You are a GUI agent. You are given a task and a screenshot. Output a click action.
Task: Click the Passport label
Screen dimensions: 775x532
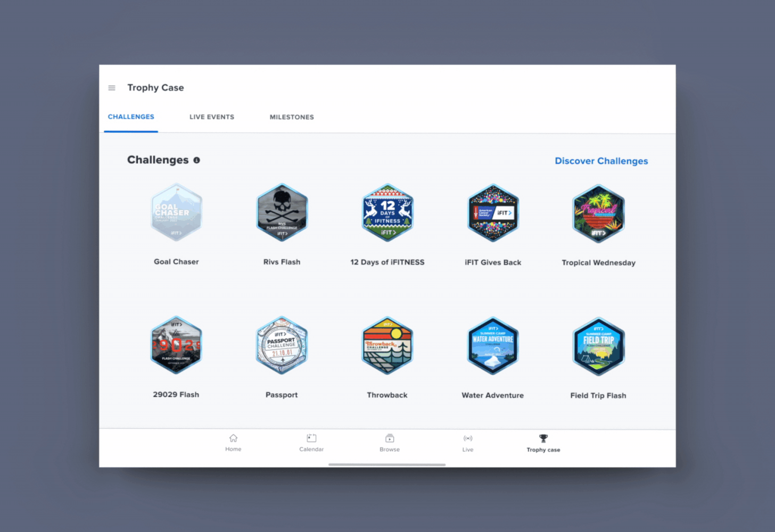(x=282, y=395)
